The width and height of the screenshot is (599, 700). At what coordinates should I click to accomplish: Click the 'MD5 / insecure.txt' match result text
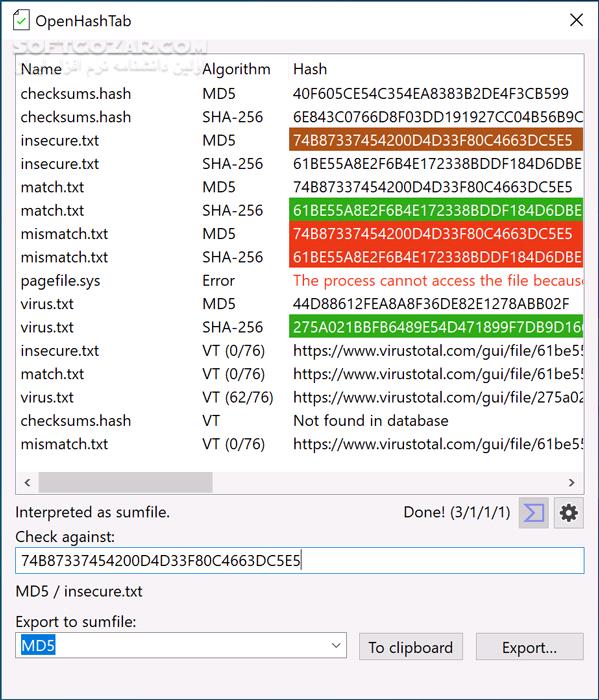pos(79,592)
